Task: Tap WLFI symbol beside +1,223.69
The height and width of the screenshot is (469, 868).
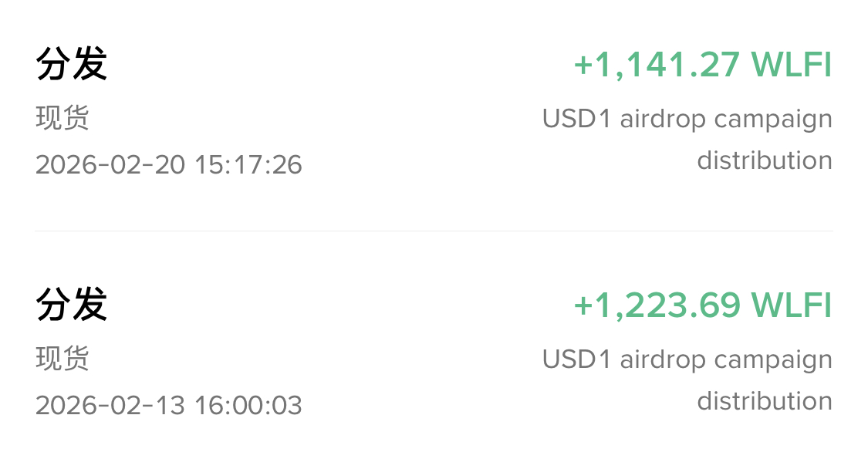Action: click(792, 305)
